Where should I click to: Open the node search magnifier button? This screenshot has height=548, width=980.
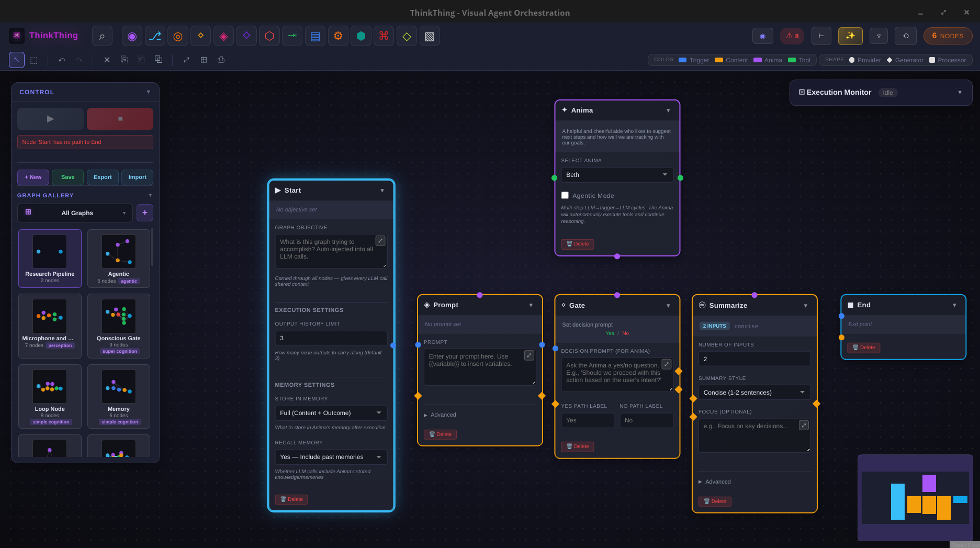point(102,36)
